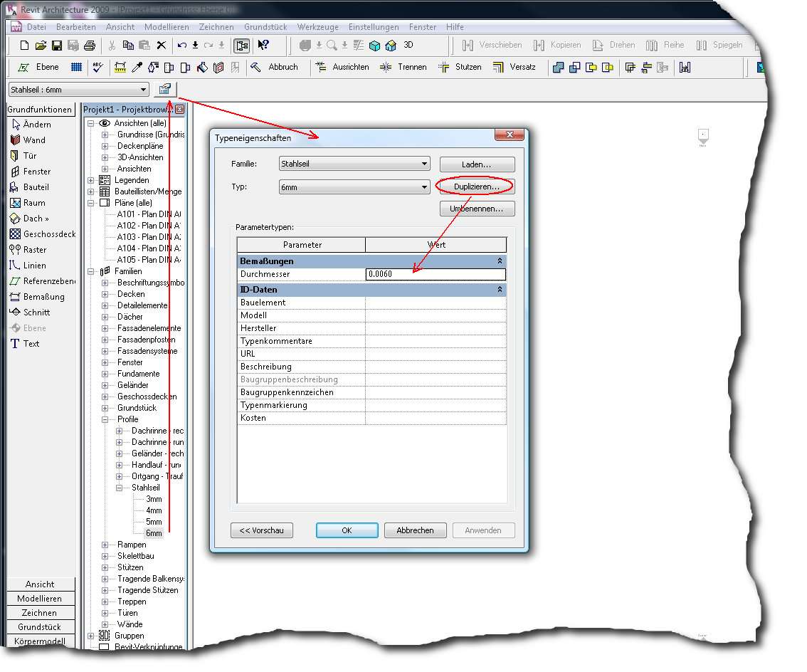Image resolution: width=807 pixels, height=672 pixels.
Task: Run the ABC spell check icon
Action: (x=97, y=67)
